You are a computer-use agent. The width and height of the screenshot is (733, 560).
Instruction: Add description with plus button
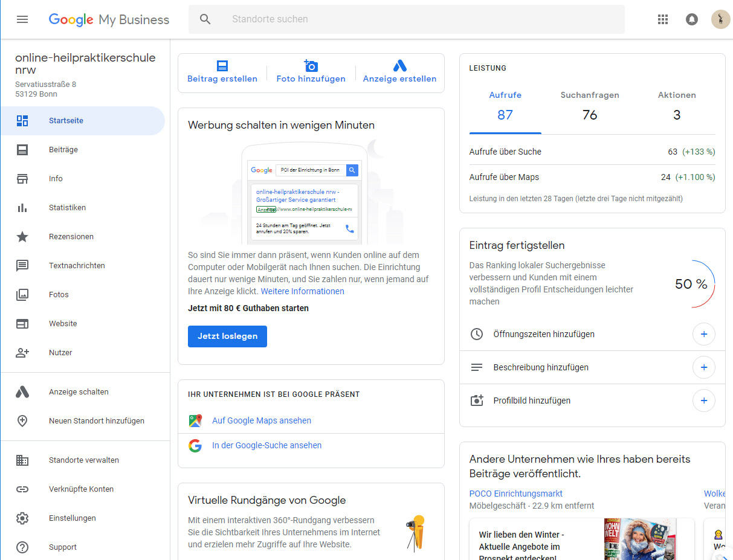pyautogui.click(x=703, y=367)
